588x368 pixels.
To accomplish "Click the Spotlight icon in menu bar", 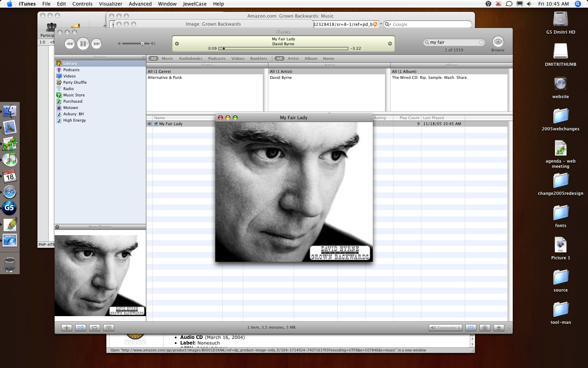I will click(578, 4).
